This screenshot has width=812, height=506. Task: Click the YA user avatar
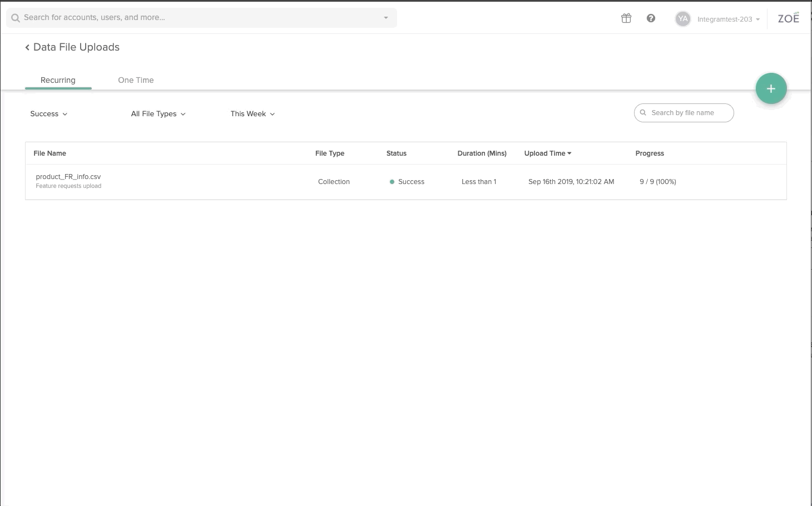[x=682, y=19]
